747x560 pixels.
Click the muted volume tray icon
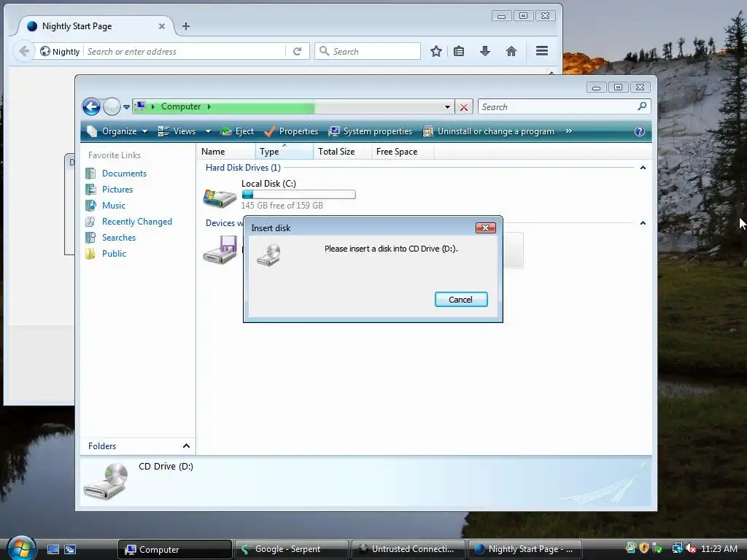(692, 548)
